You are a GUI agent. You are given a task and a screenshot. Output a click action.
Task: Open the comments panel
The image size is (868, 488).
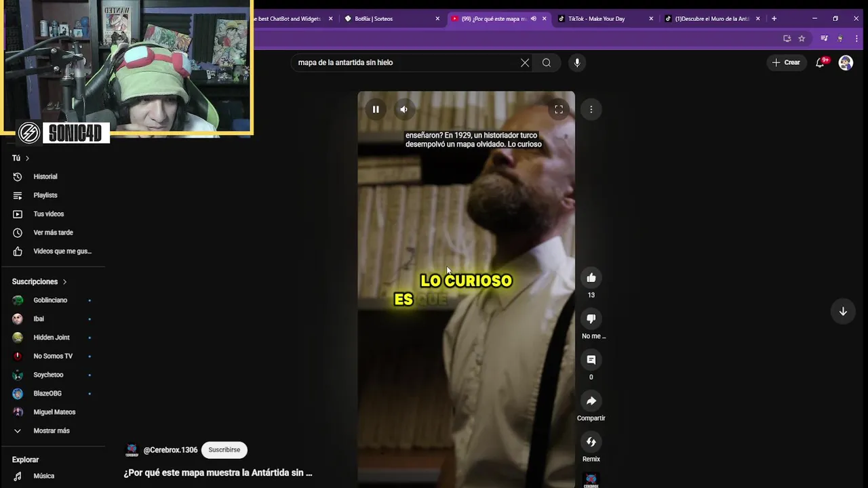591,360
